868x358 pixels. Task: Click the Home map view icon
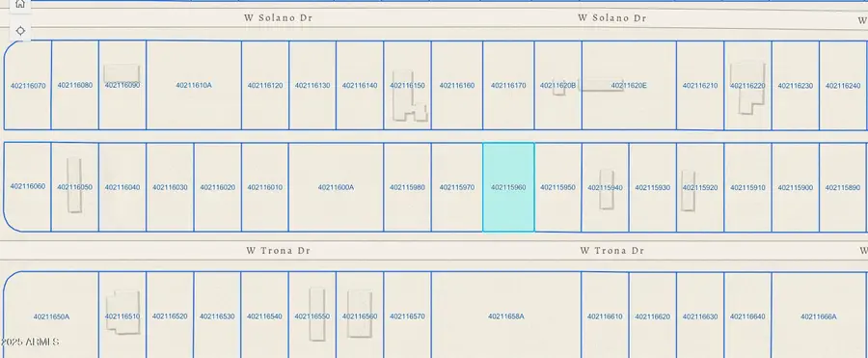[x=20, y=5]
